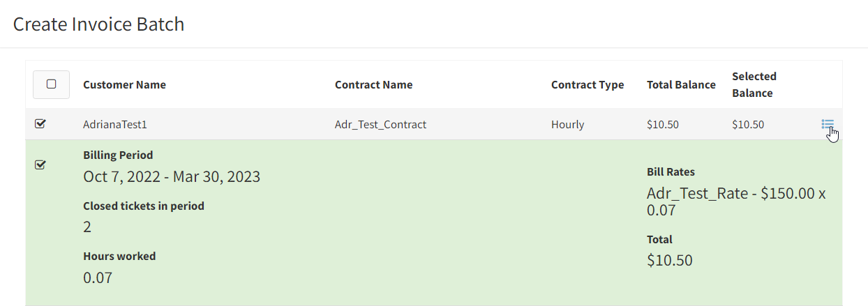The width and height of the screenshot is (868, 306).
Task: Toggle the select-all checkbox in header
Action: tap(51, 84)
